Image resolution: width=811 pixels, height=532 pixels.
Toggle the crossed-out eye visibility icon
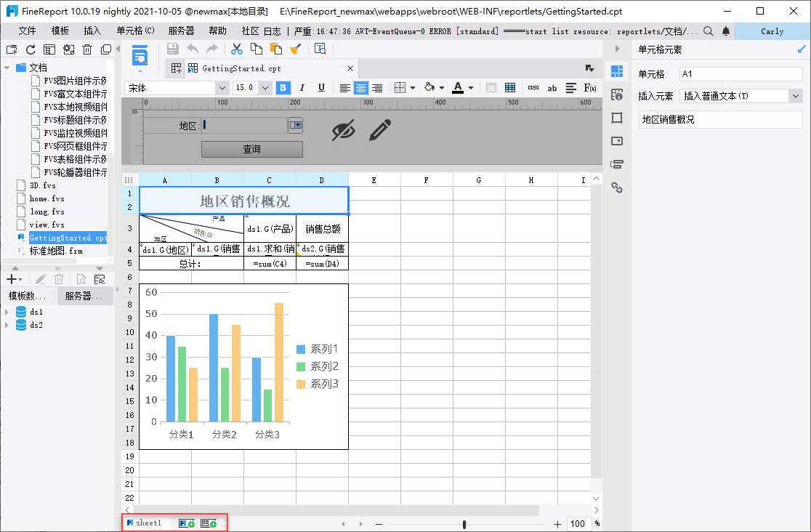click(x=344, y=130)
